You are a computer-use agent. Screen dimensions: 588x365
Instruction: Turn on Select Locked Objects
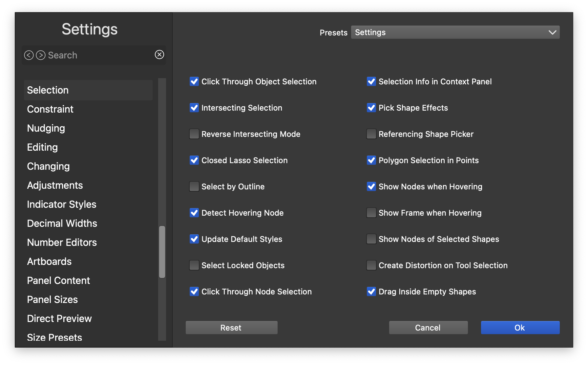click(194, 265)
